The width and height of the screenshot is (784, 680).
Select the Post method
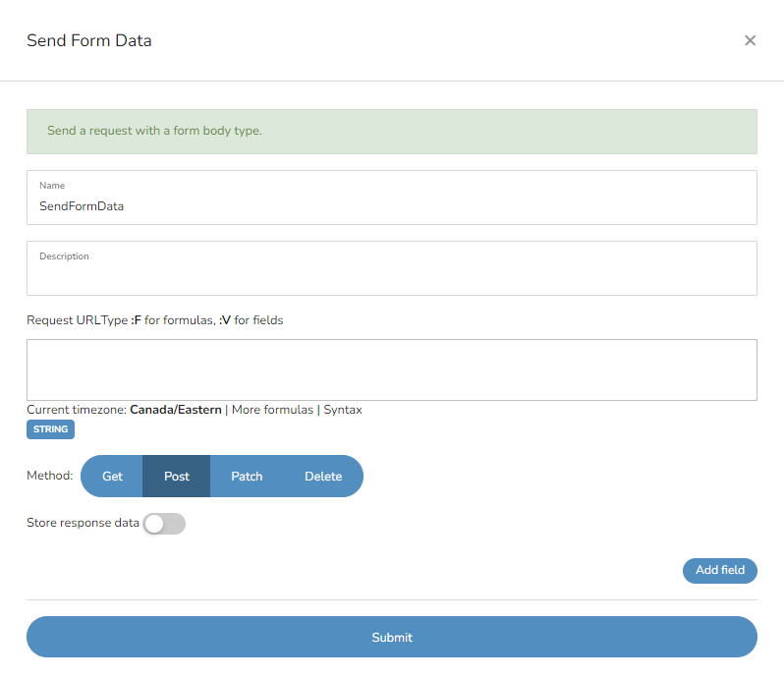pos(177,476)
